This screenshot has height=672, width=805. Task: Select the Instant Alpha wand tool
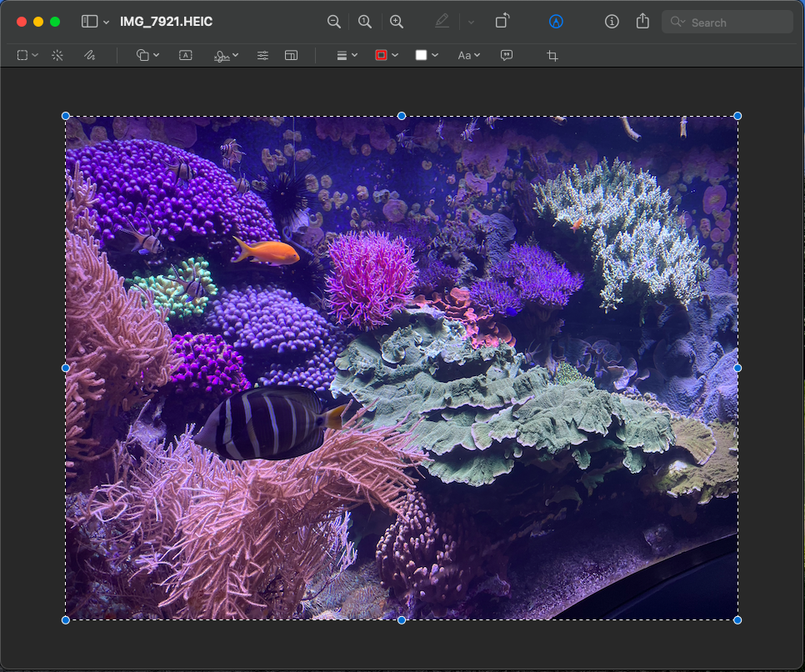(57, 55)
